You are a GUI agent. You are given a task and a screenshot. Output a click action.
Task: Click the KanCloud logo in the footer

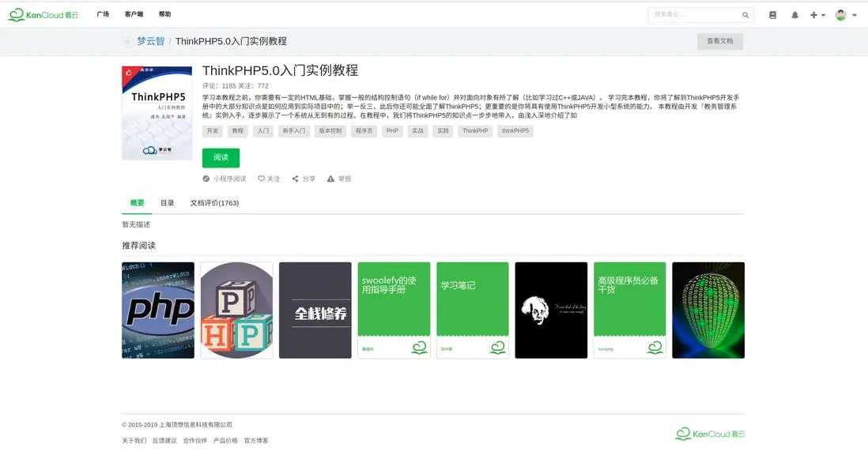tap(710, 434)
